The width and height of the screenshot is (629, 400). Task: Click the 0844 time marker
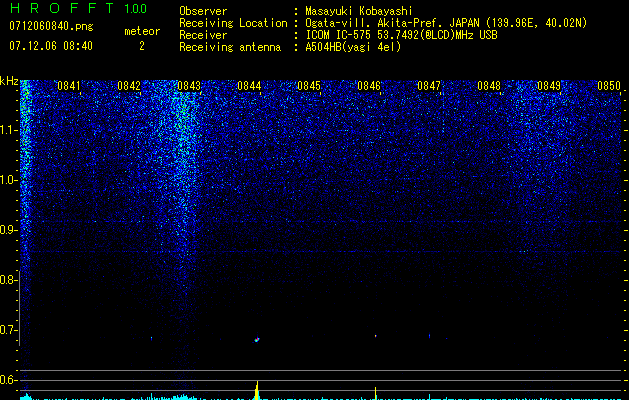point(249,86)
